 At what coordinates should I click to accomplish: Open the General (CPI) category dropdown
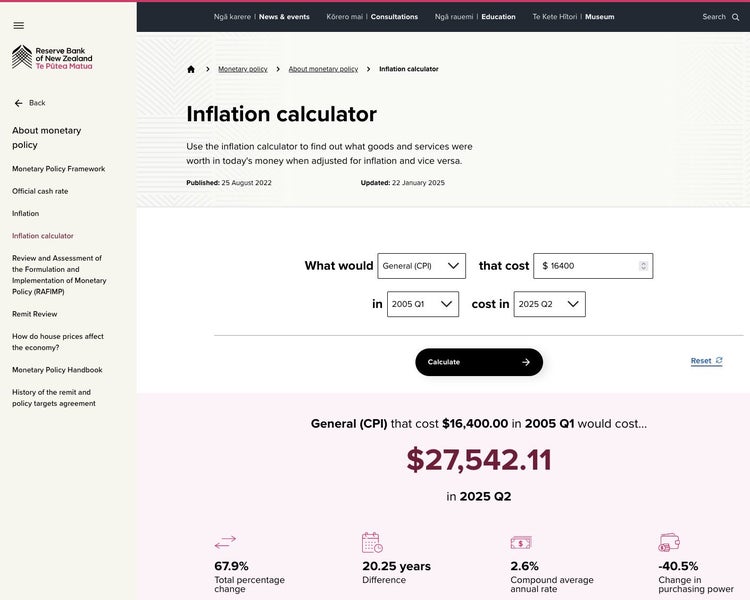(421, 266)
